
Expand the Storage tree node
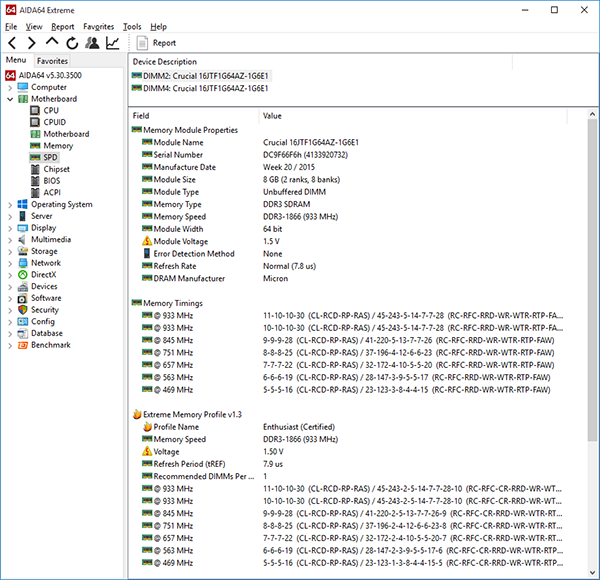click(10, 252)
